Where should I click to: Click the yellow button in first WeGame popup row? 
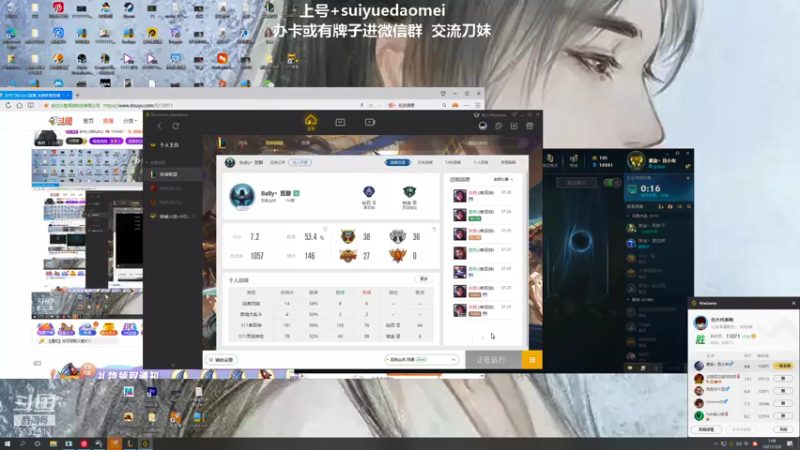(783, 366)
